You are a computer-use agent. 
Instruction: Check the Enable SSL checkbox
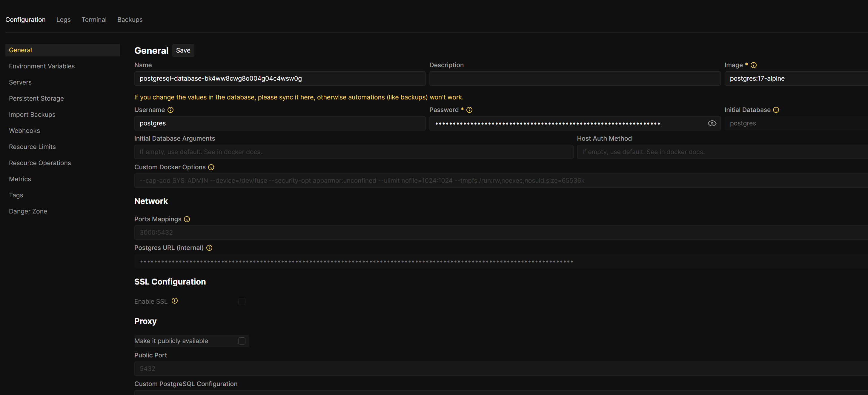[242, 301]
